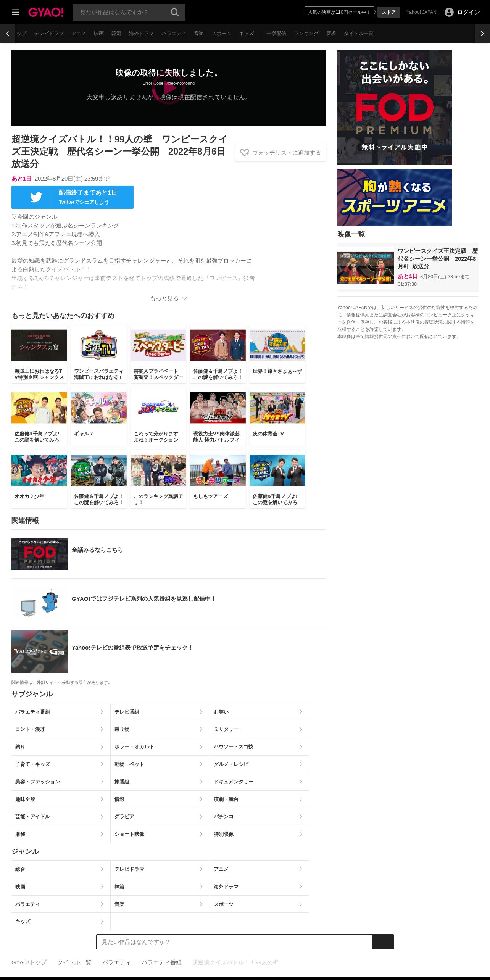Viewport: 490px width, 980px height.
Task: Open the 韓流 nav tab
Action: 116,34
